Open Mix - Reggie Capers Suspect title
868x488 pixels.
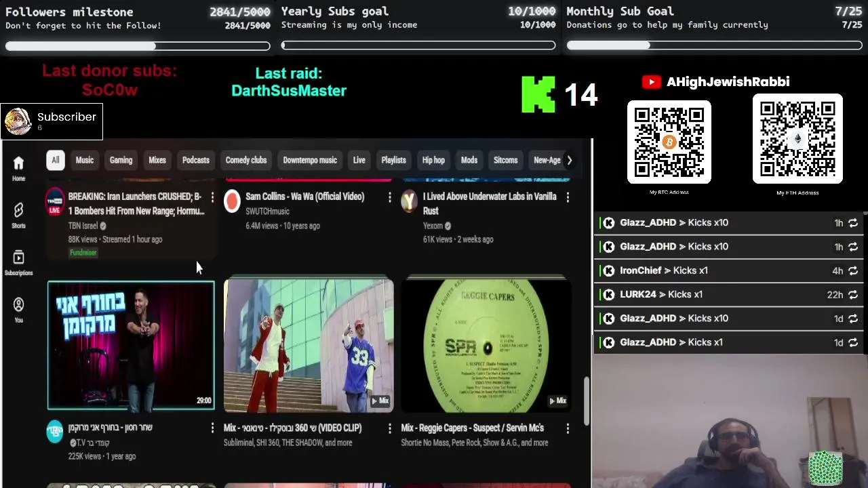tap(473, 428)
